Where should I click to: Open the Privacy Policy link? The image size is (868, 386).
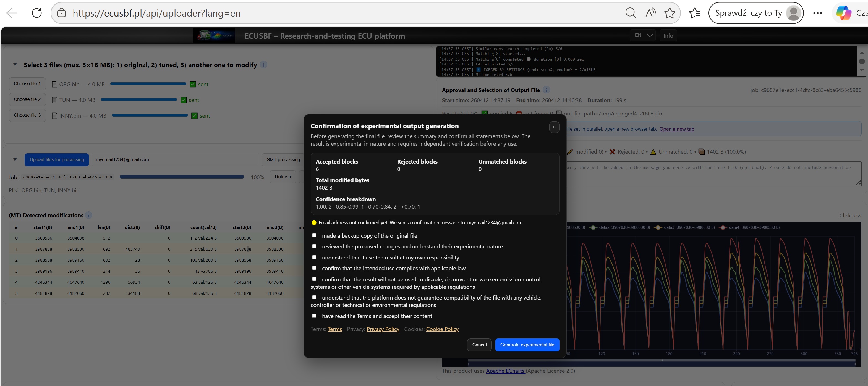click(383, 329)
